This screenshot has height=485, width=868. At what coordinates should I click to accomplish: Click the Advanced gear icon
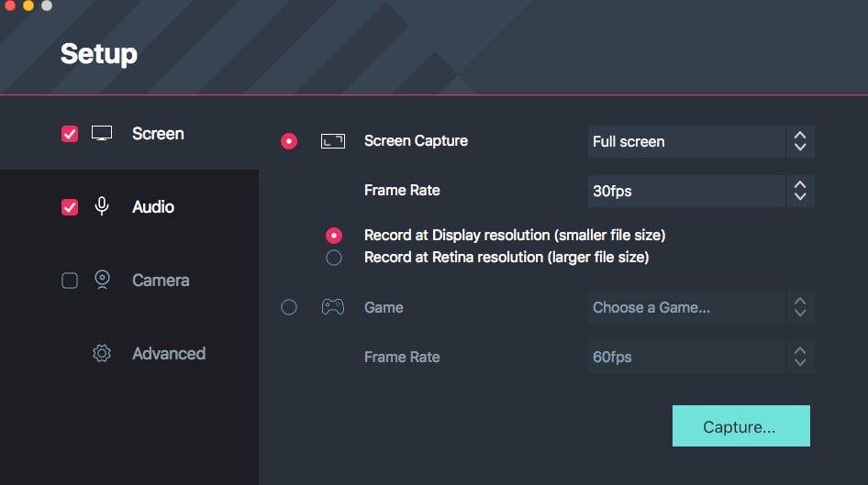pyautogui.click(x=102, y=354)
